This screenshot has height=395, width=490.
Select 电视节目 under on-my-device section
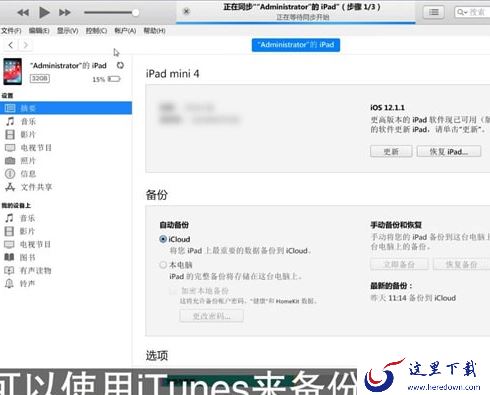click(x=66, y=244)
